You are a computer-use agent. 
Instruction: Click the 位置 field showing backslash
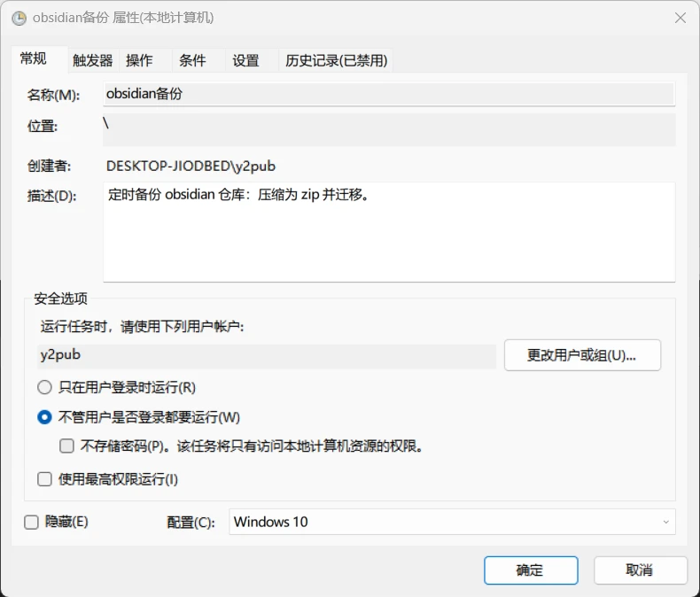388,128
